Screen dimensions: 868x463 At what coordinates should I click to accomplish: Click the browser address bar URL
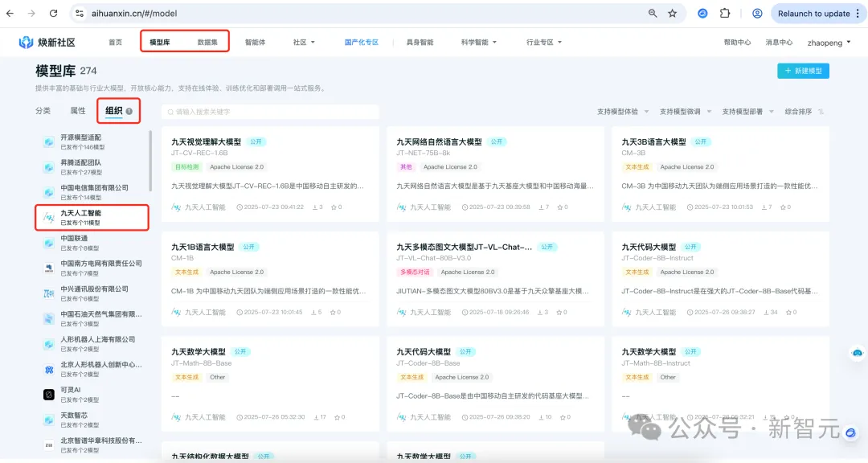(134, 14)
